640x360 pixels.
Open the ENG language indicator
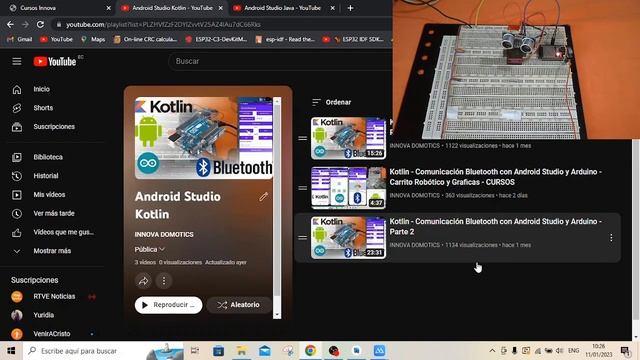573,351
